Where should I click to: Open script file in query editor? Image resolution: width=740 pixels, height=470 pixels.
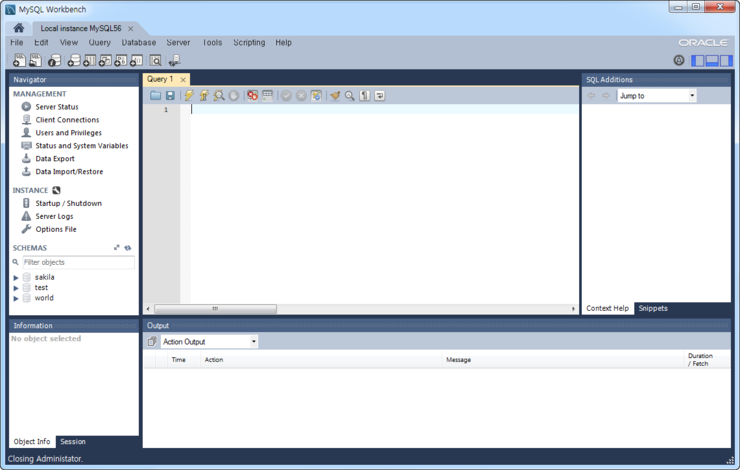click(x=155, y=96)
